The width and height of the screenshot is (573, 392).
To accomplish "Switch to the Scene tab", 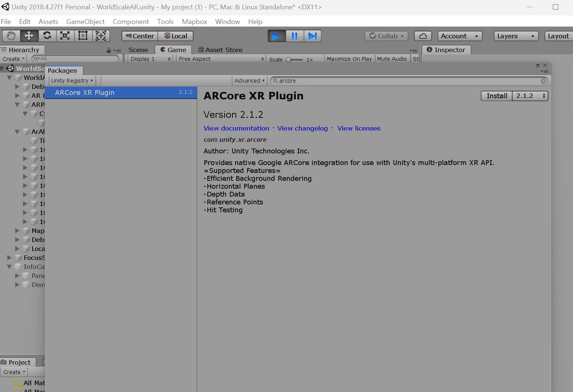I will [138, 50].
